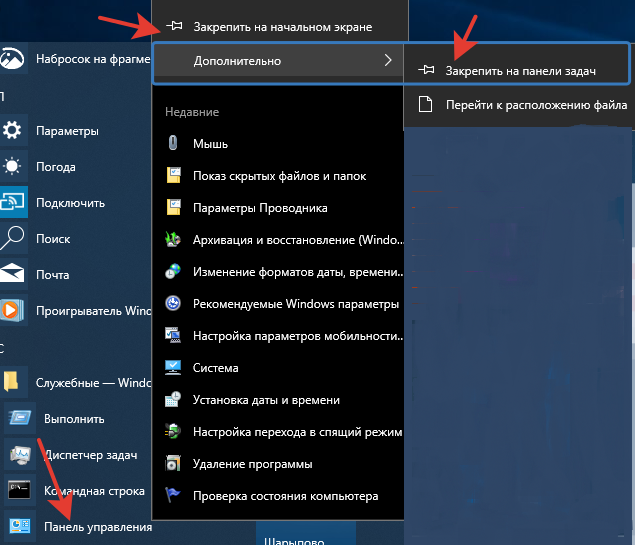635x545 pixels.
Task: Click the Мышь mouse icon
Action: 173,143
